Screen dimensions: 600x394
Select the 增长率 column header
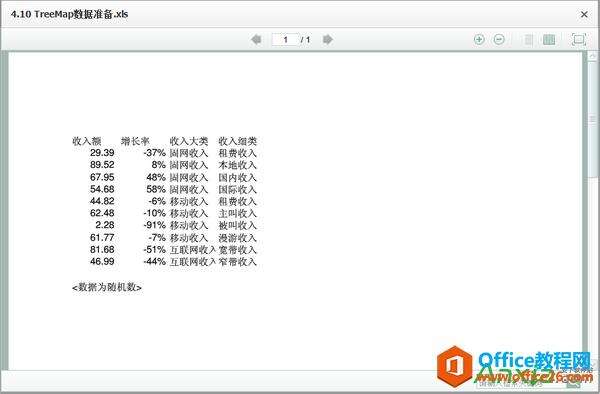[x=135, y=141]
